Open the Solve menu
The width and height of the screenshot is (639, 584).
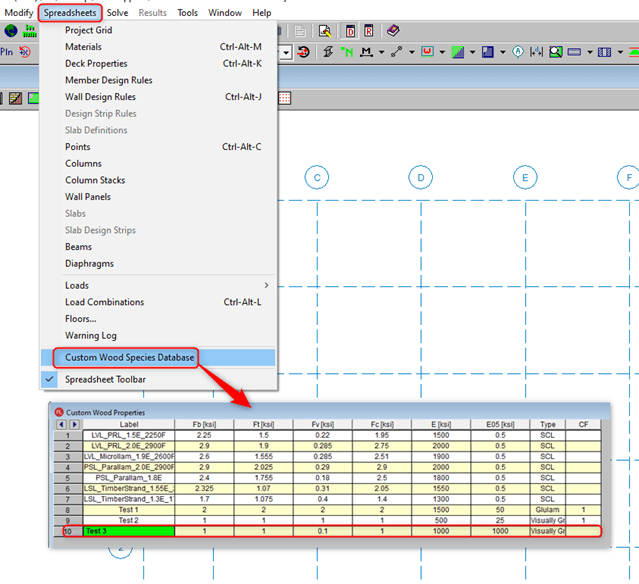pyautogui.click(x=116, y=13)
